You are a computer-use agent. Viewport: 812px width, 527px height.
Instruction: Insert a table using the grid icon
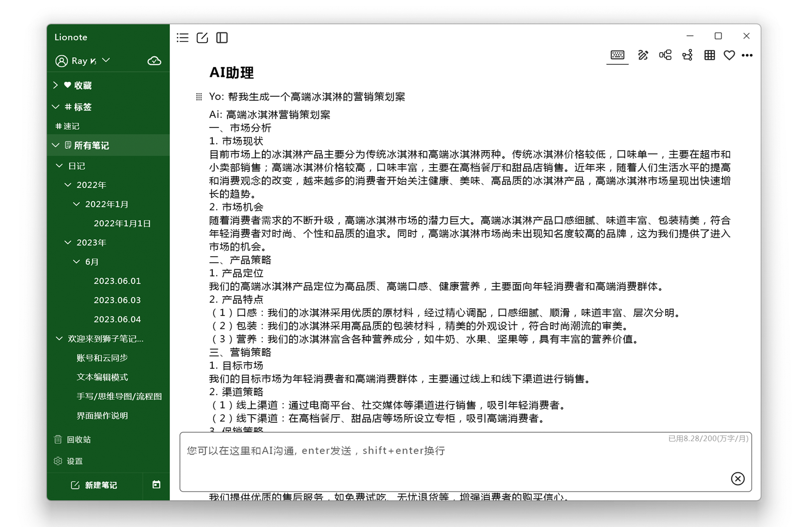[x=709, y=55]
